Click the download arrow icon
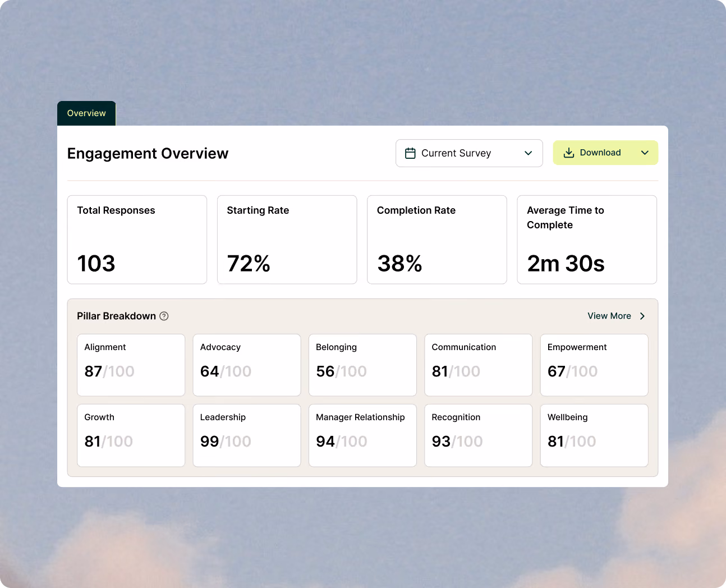Screen dimensions: 726x588 coord(569,153)
